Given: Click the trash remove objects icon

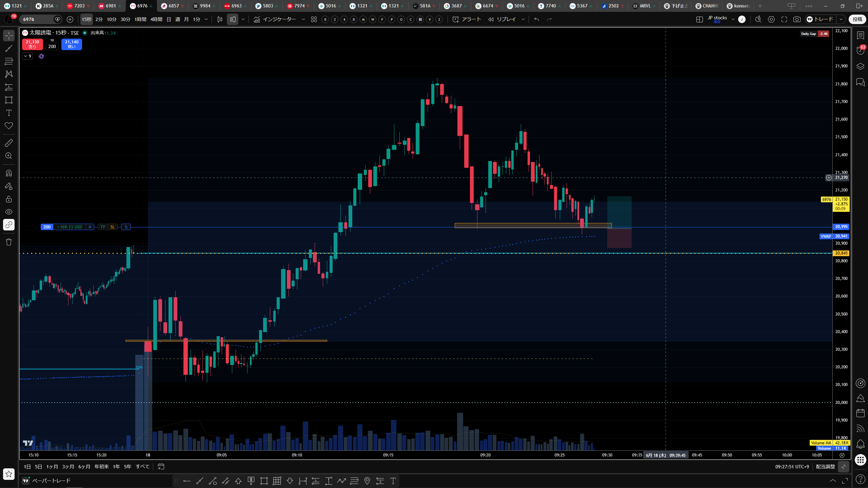Looking at the screenshot, I should [9, 242].
